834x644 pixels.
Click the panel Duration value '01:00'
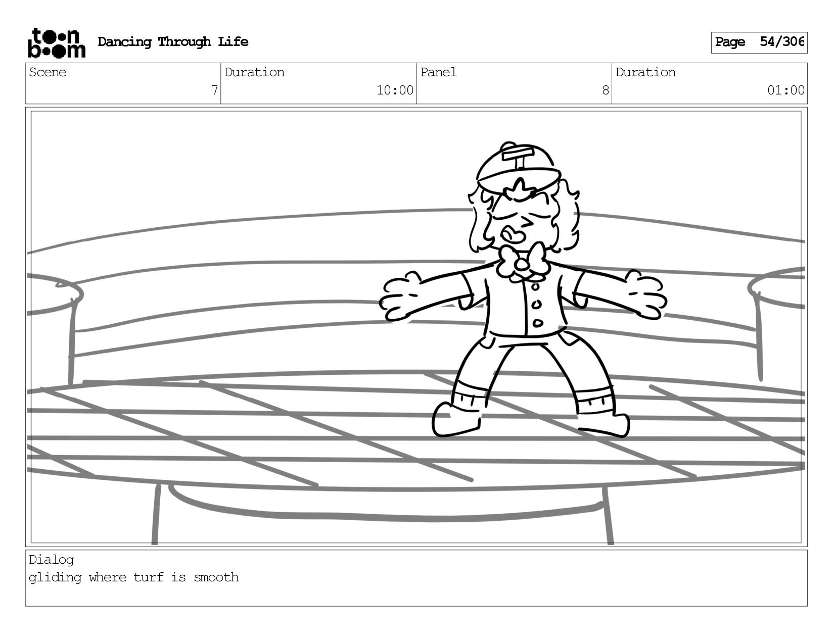(786, 90)
